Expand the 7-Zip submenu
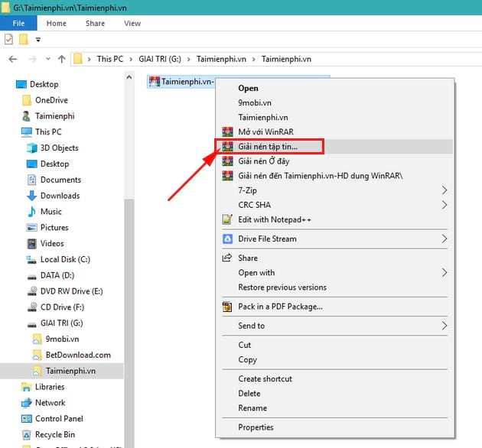The width and height of the screenshot is (482, 448). point(444,190)
